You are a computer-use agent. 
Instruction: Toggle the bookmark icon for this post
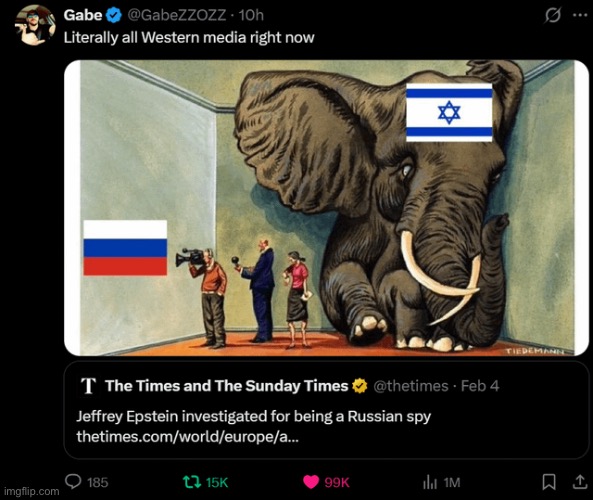point(549,482)
